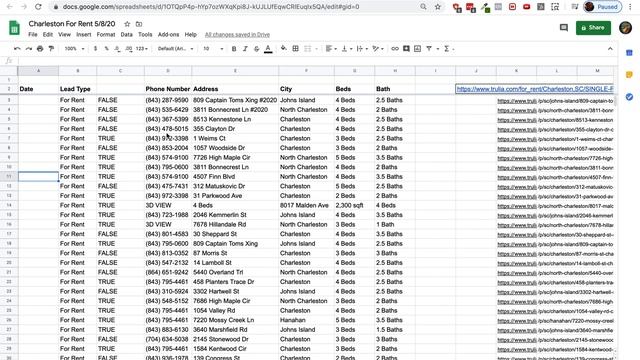Viewport: 640px width, 360px height.
Task: Open the text color picker
Action: point(268,49)
